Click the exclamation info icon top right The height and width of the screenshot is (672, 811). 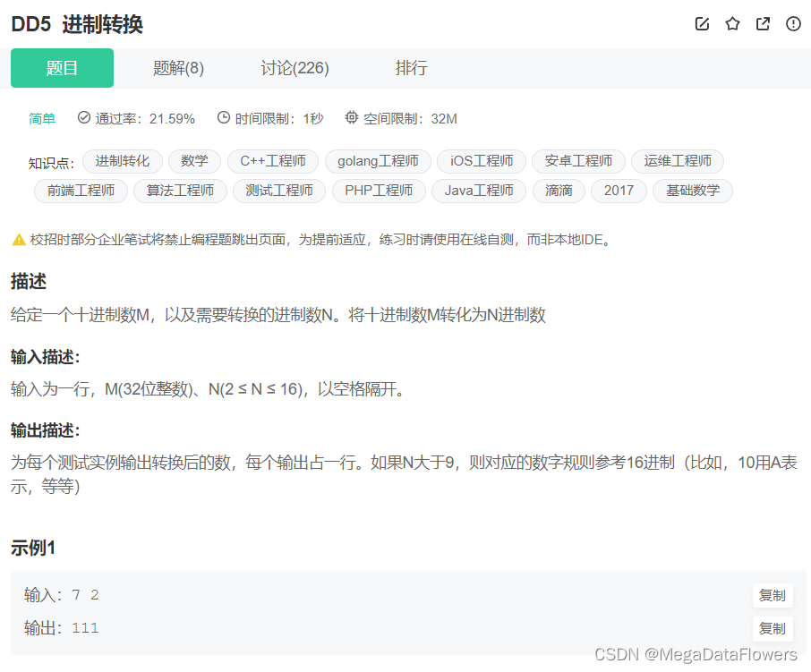point(793,24)
